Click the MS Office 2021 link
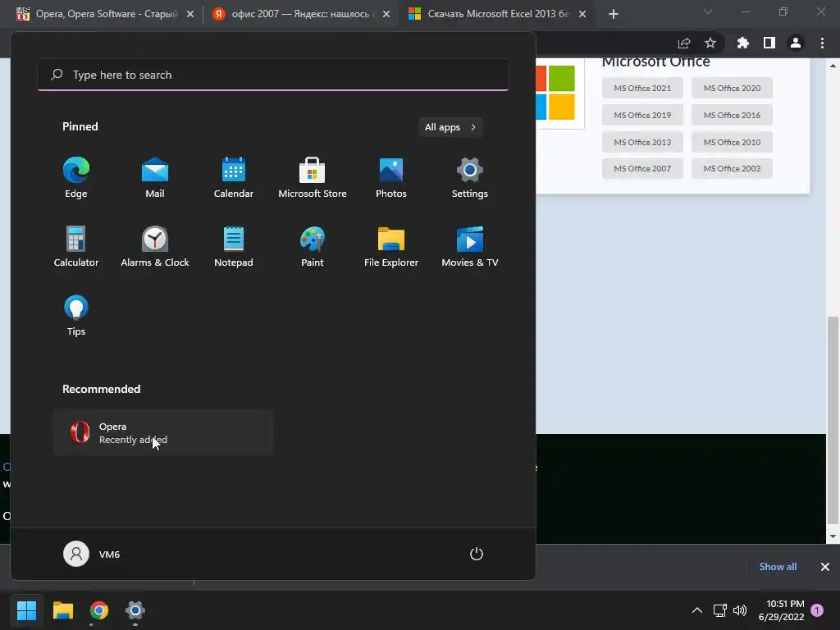The image size is (840, 630). coord(642,88)
